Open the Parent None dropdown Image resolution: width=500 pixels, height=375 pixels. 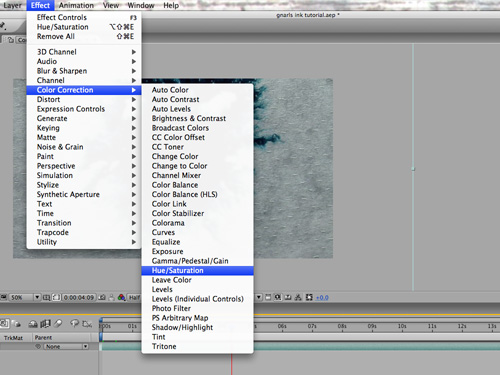pos(66,347)
